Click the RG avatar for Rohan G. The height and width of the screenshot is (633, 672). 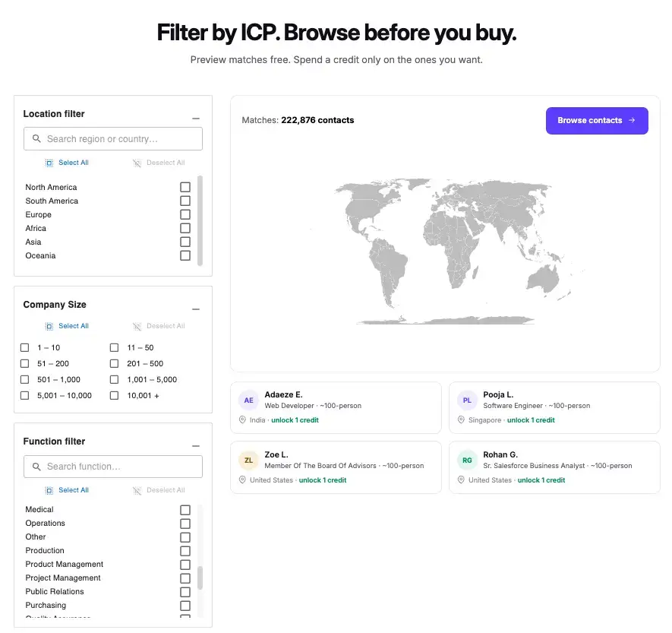[467, 461]
